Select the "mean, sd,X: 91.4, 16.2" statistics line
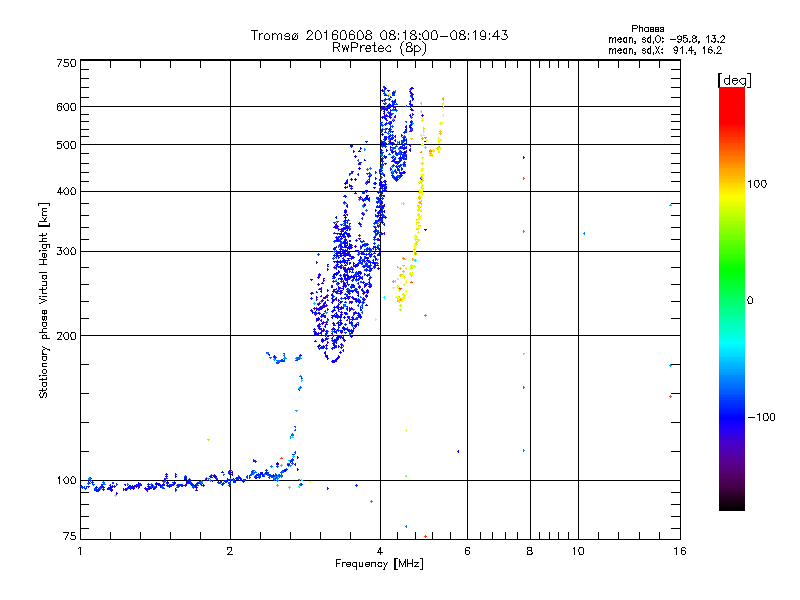Screen dimensions: 800x600 (665, 51)
